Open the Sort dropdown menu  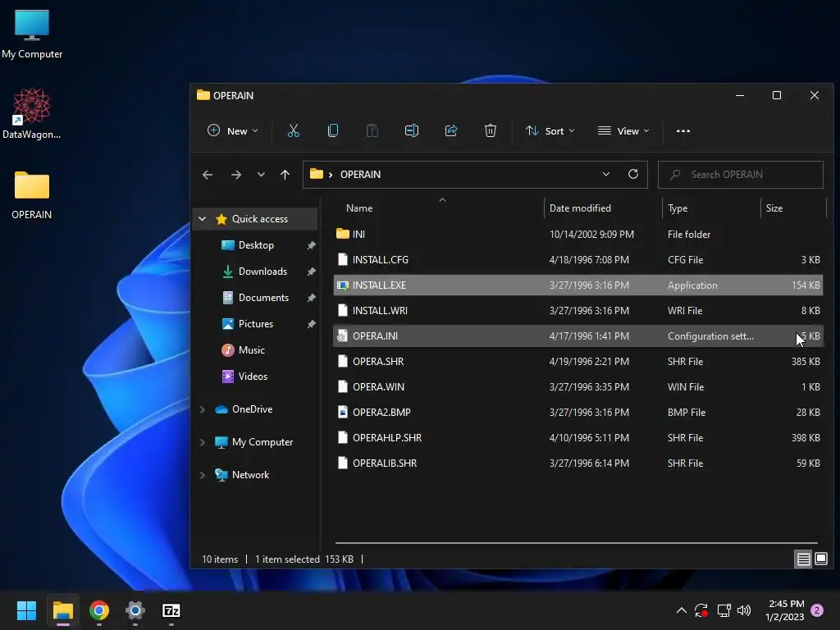pyautogui.click(x=550, y=130)
